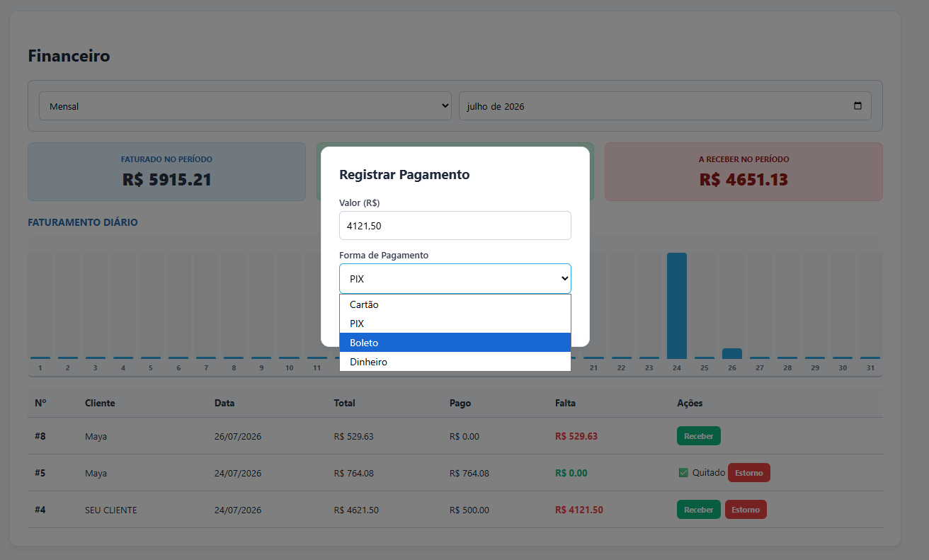Click Estorno button for order #5
This screenshot has width=929, height=560.
[749, 473]
